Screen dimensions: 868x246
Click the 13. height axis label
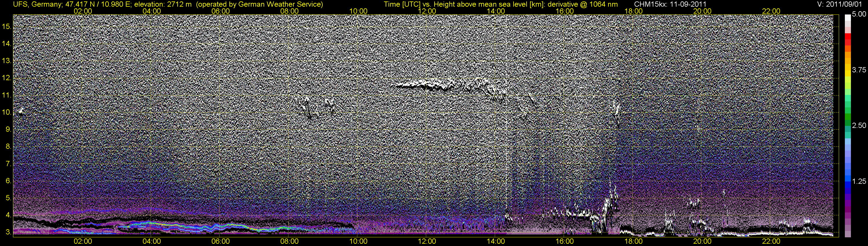pos(7,61)
